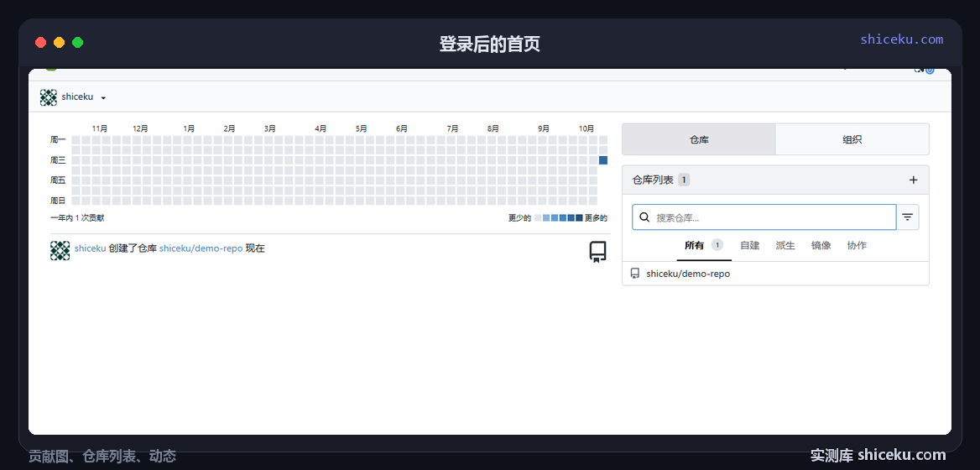Open the shiceku account switcher dropdown

click(72, 97)
